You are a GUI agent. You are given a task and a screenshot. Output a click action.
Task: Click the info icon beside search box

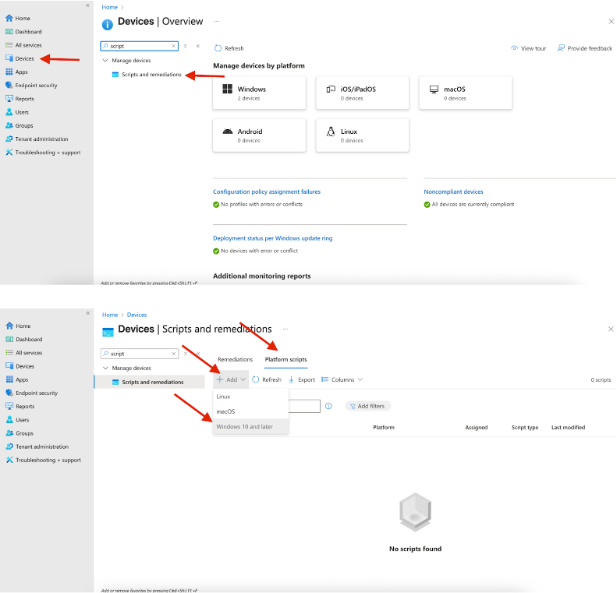[328, 406]
